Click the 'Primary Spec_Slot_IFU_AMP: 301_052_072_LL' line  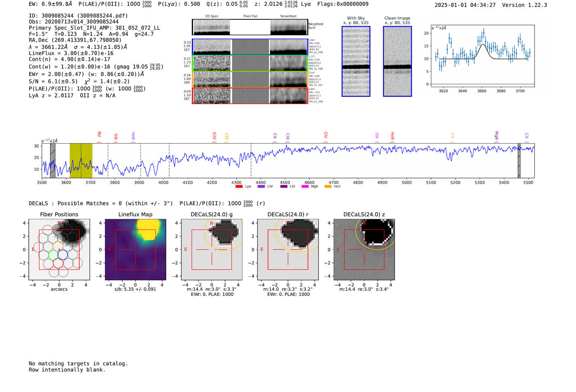point(94,28)
